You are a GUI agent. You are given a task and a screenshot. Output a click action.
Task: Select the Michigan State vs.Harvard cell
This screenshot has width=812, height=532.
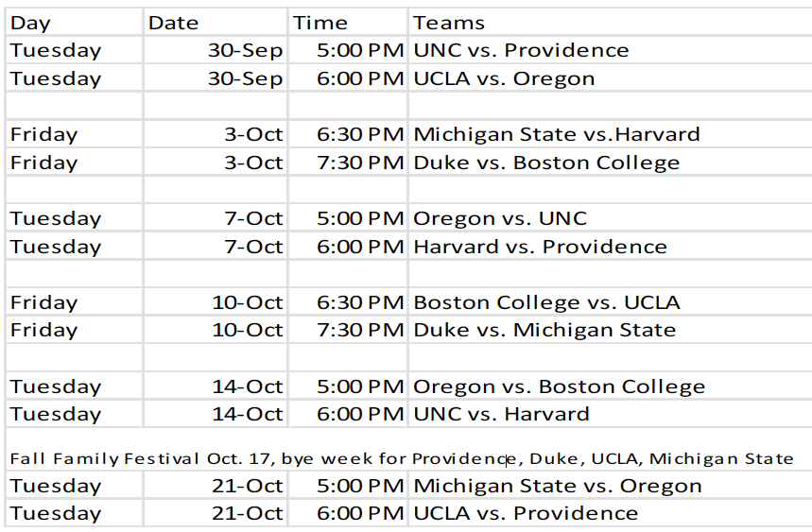(557, 134)
